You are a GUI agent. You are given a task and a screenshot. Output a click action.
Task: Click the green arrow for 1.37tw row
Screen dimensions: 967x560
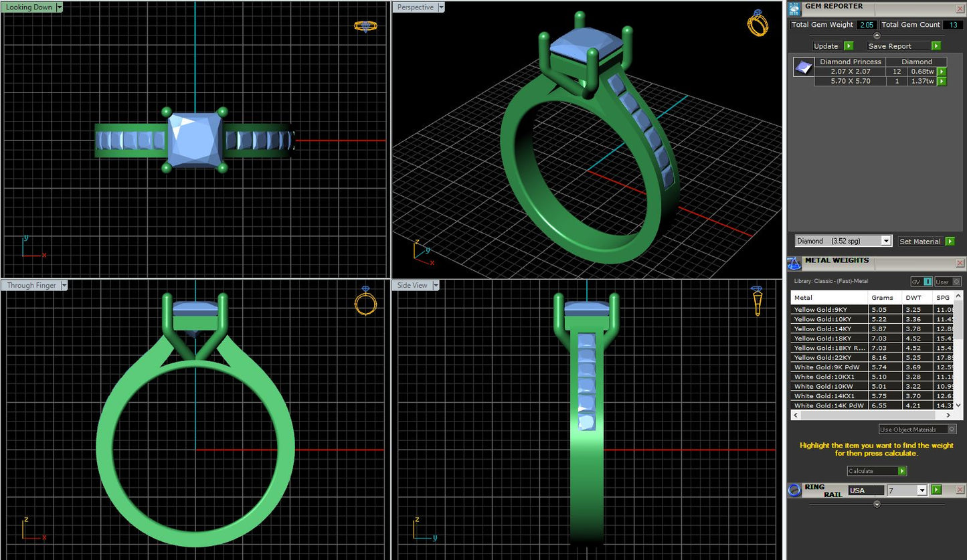point(942,82)
